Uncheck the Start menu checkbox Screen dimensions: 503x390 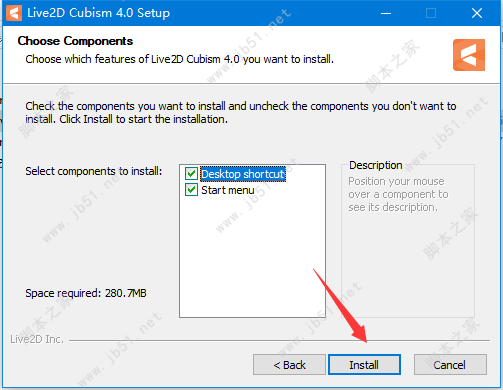tap(191, 190)
